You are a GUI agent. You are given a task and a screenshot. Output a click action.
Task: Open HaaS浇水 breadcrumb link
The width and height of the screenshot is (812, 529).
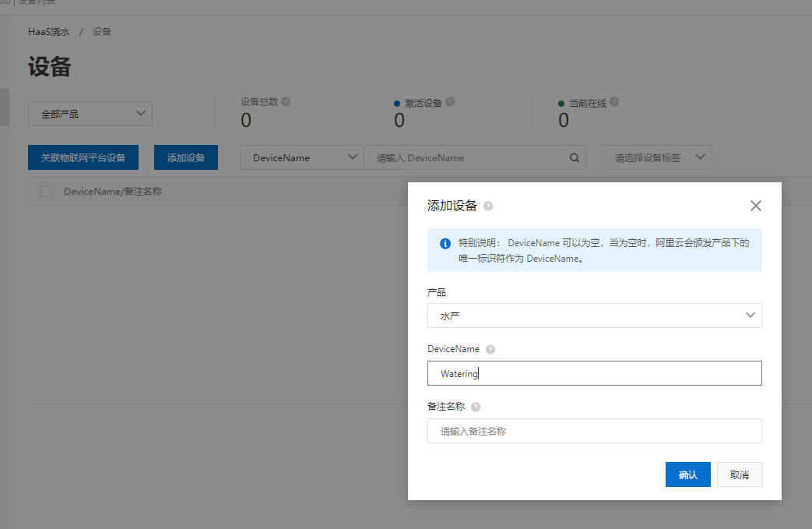49,32
